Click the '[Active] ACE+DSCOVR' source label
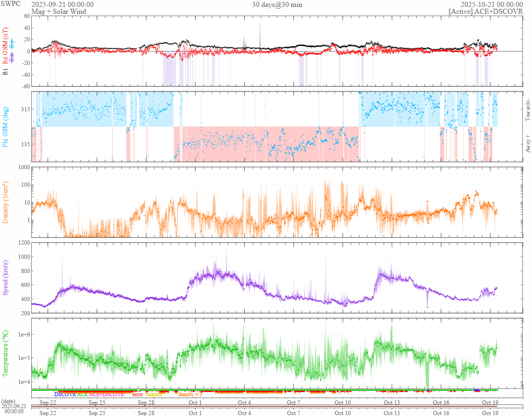The height and width of the screenshot is (416, 532). coord(486,11)
